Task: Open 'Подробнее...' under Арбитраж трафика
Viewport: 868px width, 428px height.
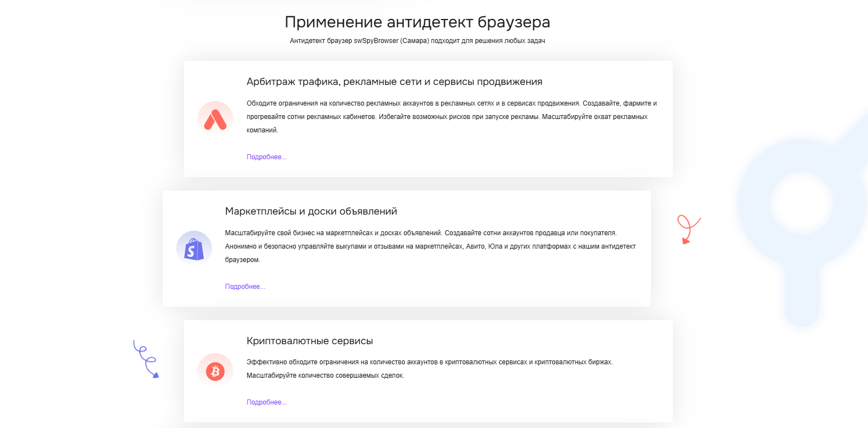Action: pos(267,157)
